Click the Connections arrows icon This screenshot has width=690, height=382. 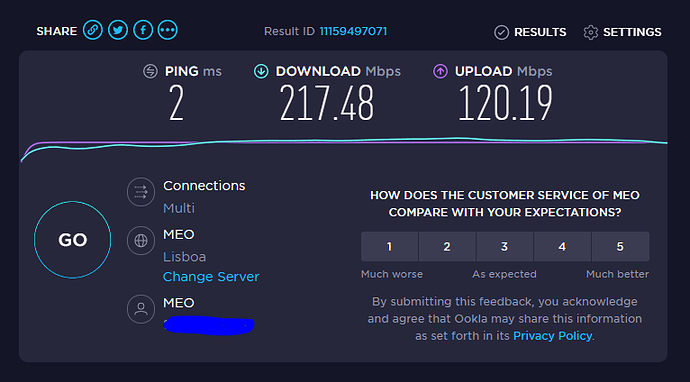141,192
